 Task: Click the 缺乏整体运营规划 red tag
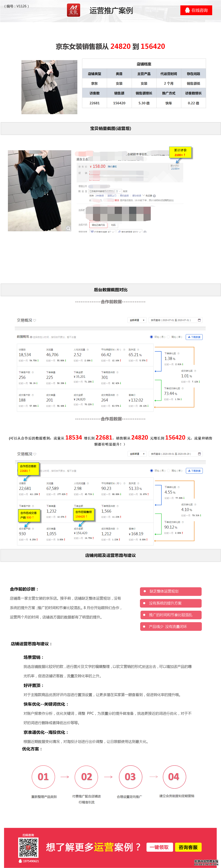tap(171, 591)
